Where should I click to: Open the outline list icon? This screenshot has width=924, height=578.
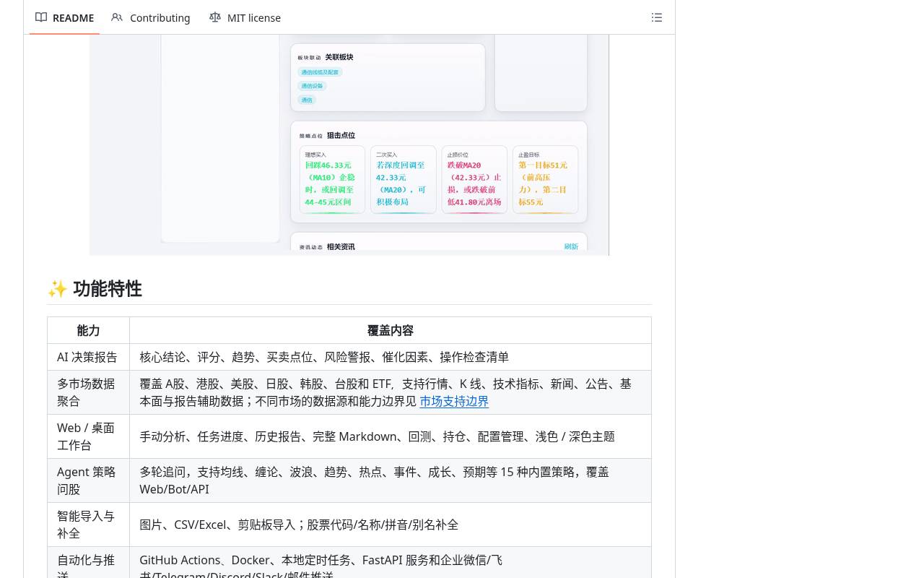(x=657, y=17)
